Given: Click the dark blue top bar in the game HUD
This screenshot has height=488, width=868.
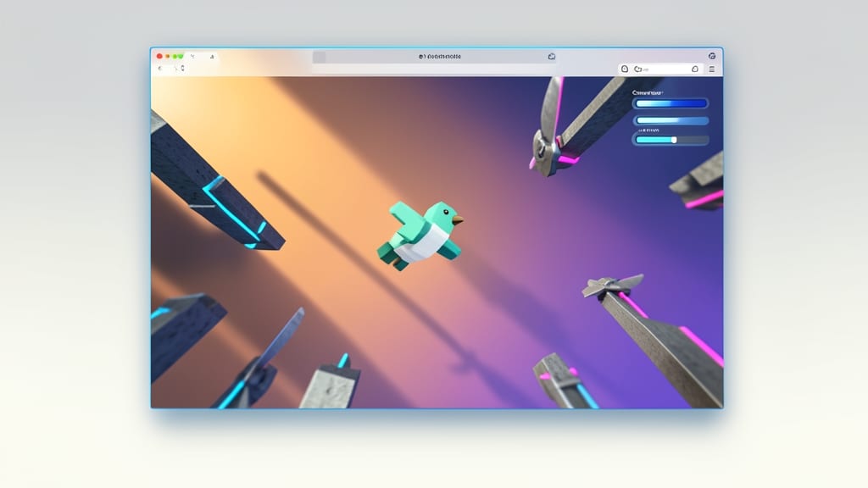Looking at the screenshot, I should click(x=671, y=103).
